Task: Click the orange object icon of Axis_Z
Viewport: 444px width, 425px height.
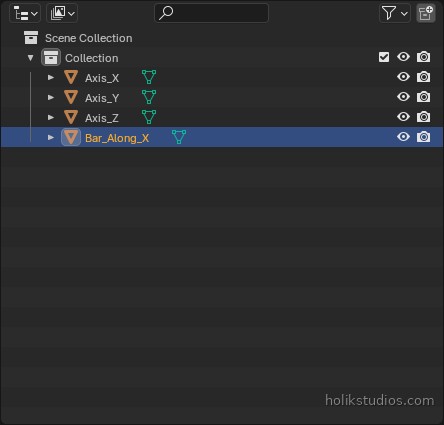Action: pos(71,117)
